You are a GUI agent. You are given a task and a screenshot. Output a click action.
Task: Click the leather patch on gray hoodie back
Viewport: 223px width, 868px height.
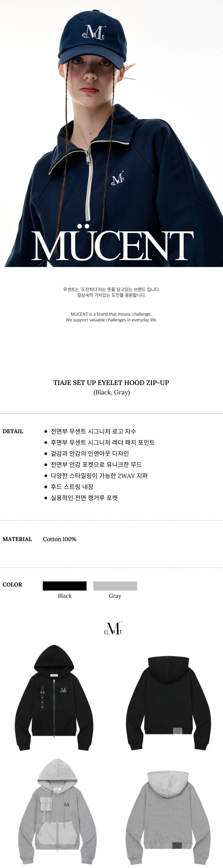point(177,845)
